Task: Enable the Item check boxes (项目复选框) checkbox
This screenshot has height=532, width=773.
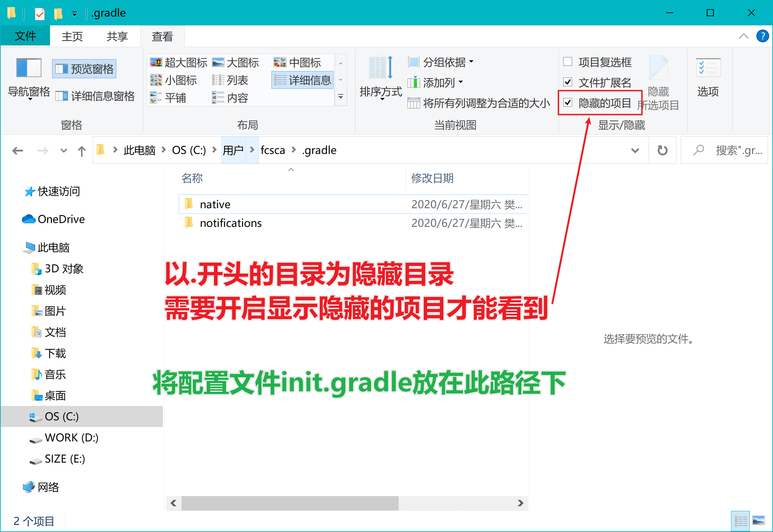Action: [568, 62]
